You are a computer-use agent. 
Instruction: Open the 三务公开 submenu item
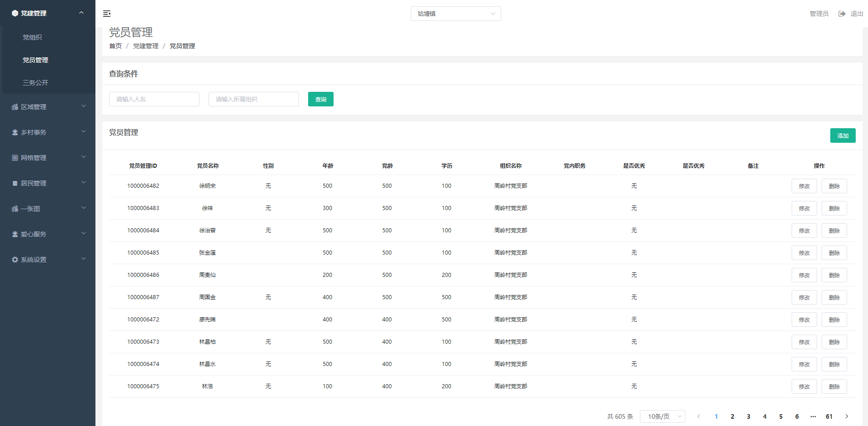point(35,83)
